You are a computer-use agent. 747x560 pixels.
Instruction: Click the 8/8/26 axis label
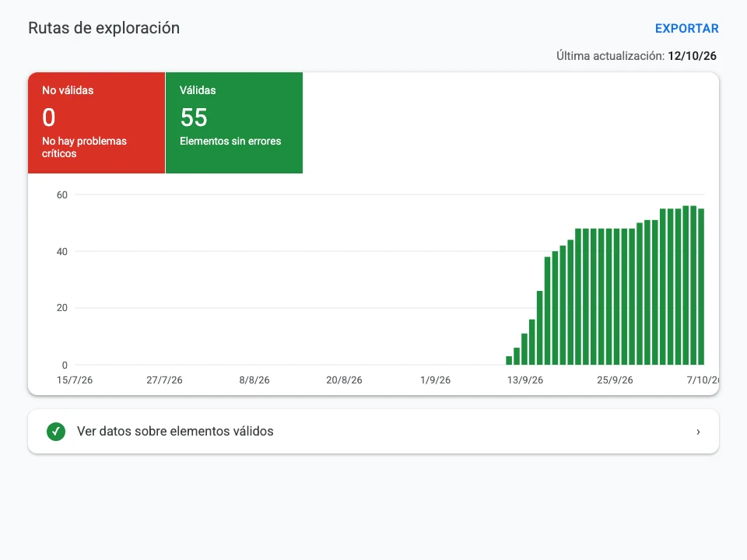pos(254,380)
